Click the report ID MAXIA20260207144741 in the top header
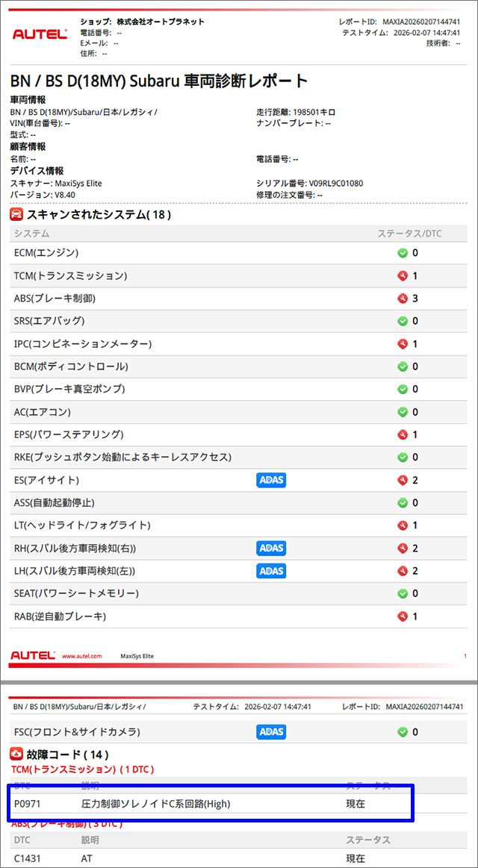Screen dimensions: 478x868 pos(421,22)
